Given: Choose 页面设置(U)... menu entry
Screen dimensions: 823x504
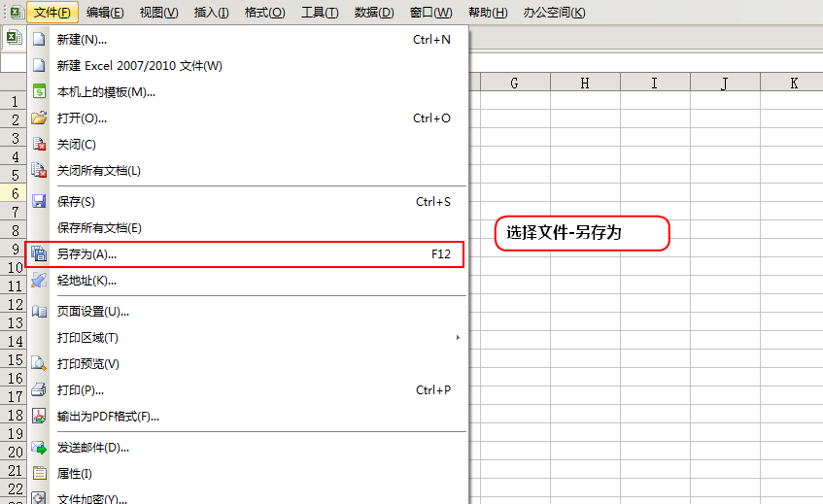Looking at the screenshot, I should pos(93,312).
